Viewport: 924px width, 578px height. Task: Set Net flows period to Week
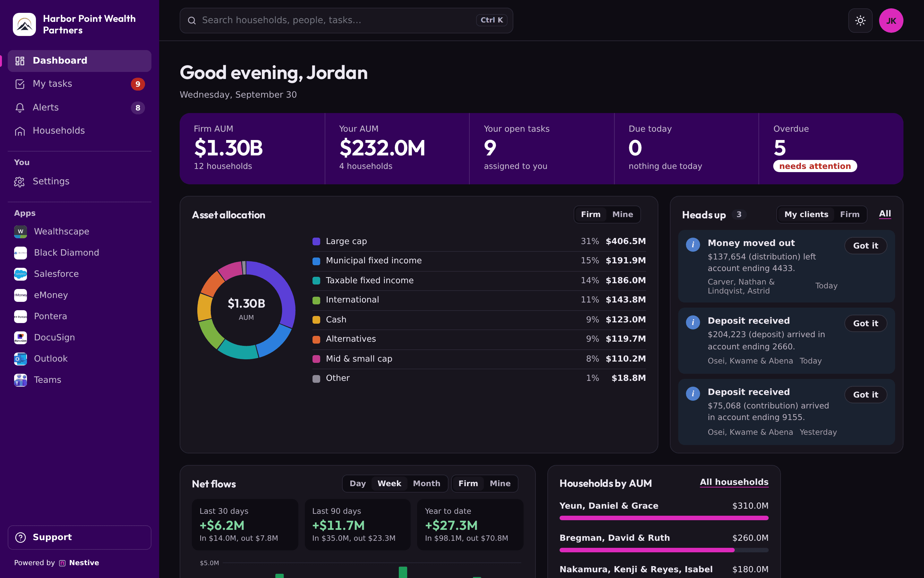point(389,484)
